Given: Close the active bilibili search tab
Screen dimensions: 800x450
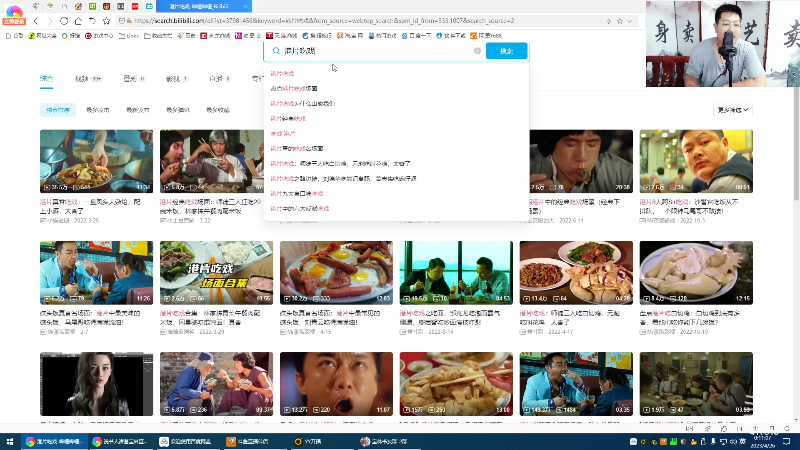Looking at the screenshot, I should (x=245, y=6).
